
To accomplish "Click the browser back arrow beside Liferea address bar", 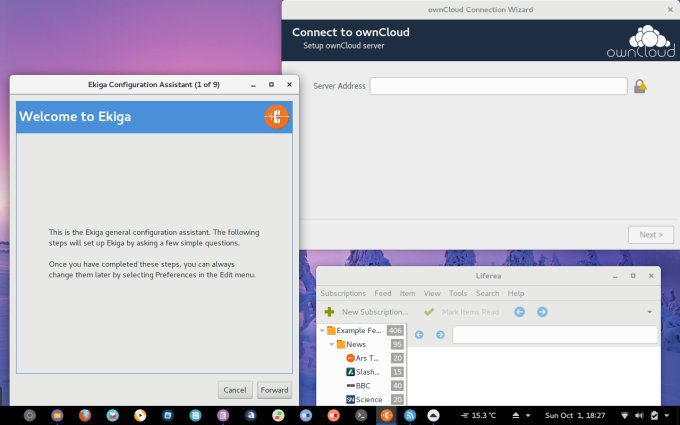I will 419,334.
